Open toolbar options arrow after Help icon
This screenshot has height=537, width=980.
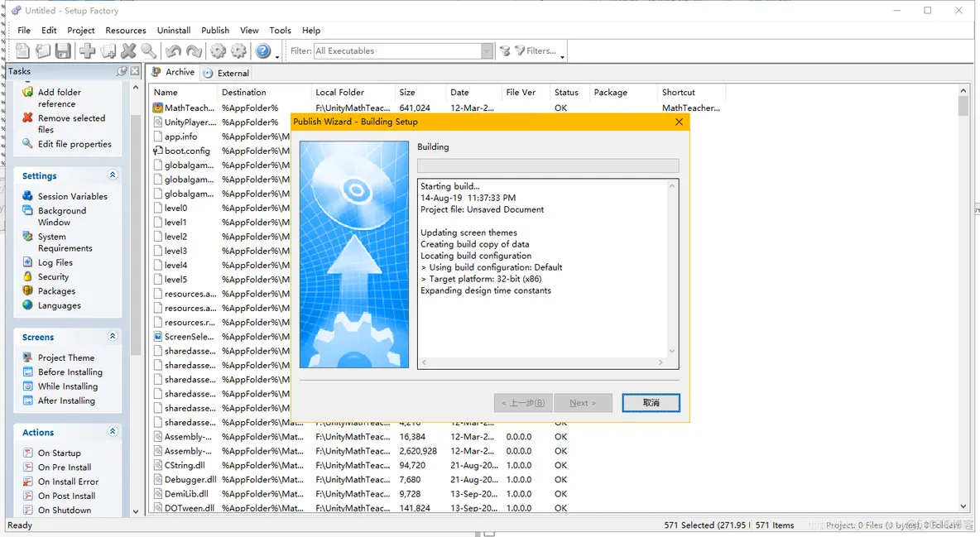point(277,57)
